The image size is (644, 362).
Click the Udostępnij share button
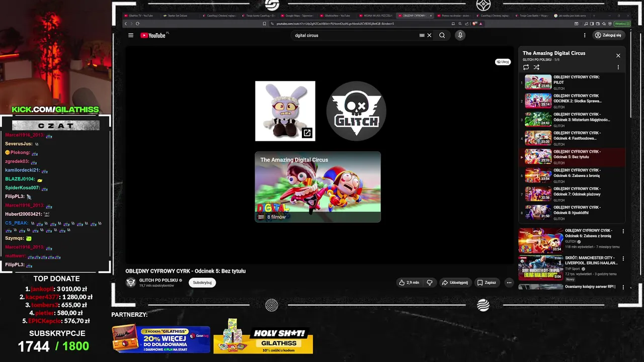click(455, 283)
